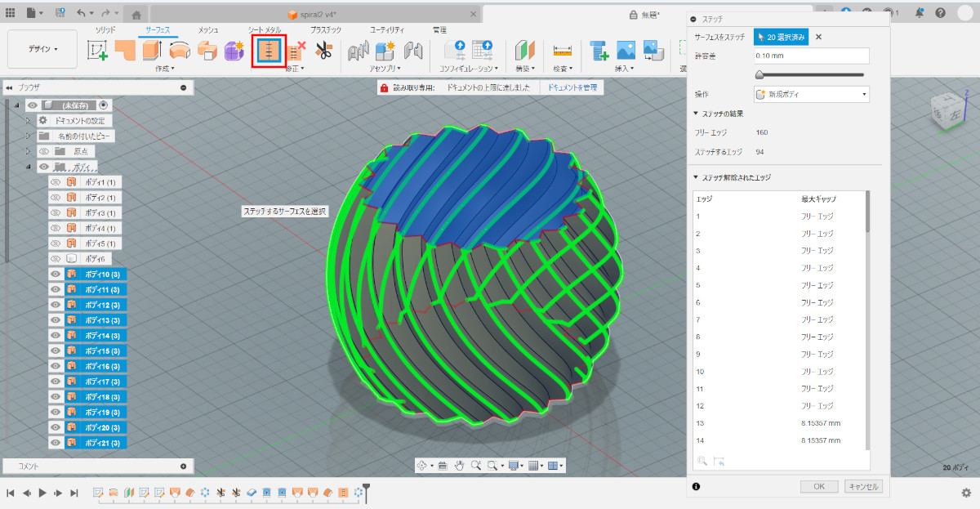Screen dimensions: 980x509
Task: Click OK in the ステッチ dialog
Action: 819,486
